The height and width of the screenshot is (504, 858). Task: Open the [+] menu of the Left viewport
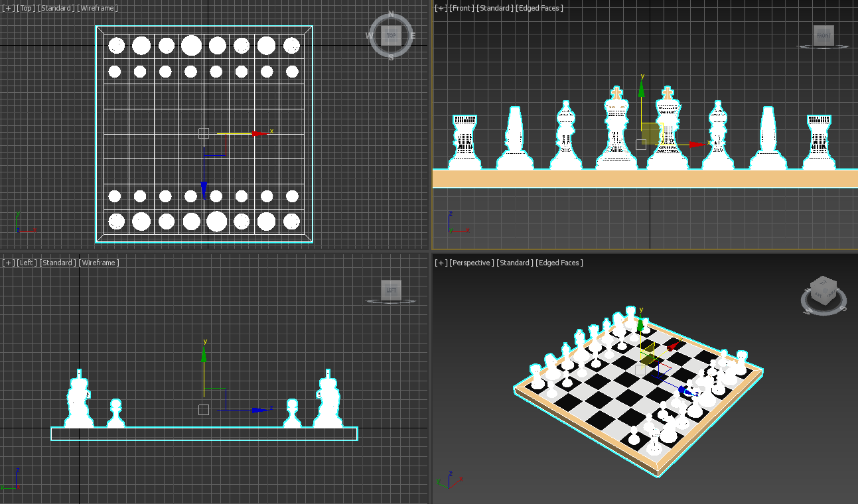tap(9, 263)
